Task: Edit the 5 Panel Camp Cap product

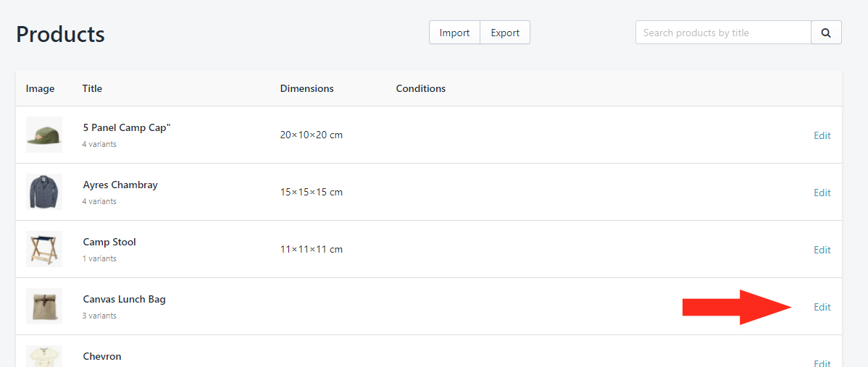Action: 822,135
